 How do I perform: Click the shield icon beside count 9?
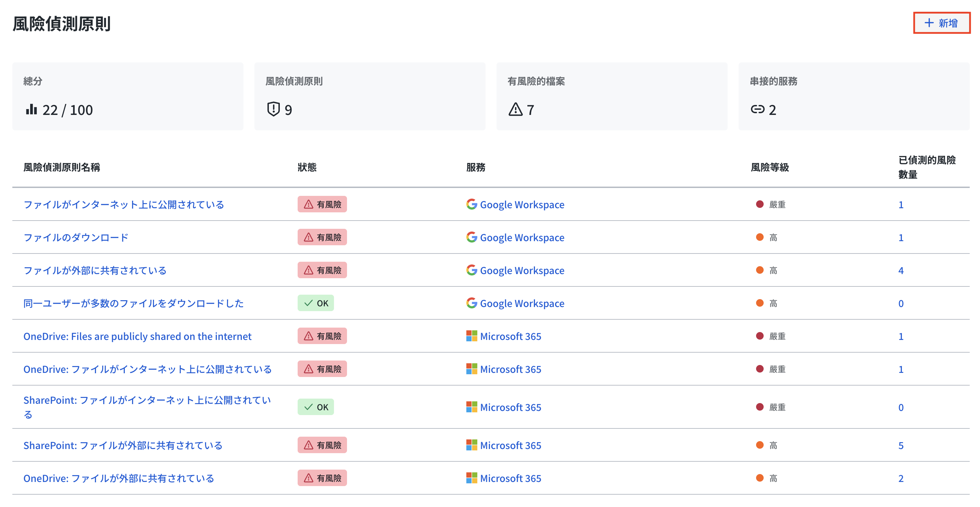273,109
